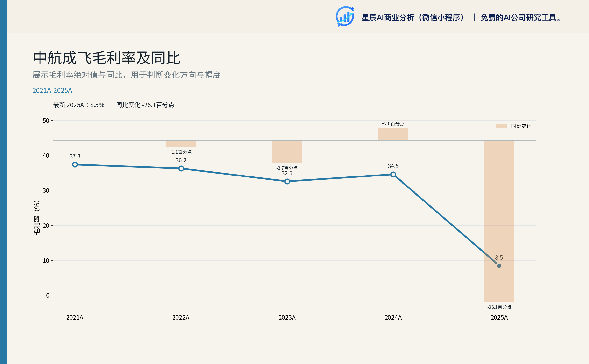The height and width of the screenshot is (364, 589).
Task: Click the +2.0百分点 bar for 2024A
Action: pyautogui.click(x=393, y=134)
